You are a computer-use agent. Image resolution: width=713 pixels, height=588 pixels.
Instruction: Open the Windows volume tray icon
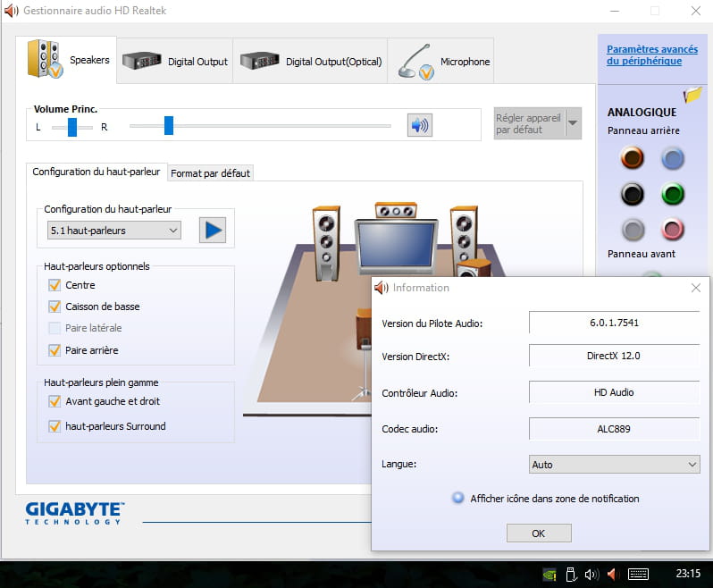tap(591, 575)
